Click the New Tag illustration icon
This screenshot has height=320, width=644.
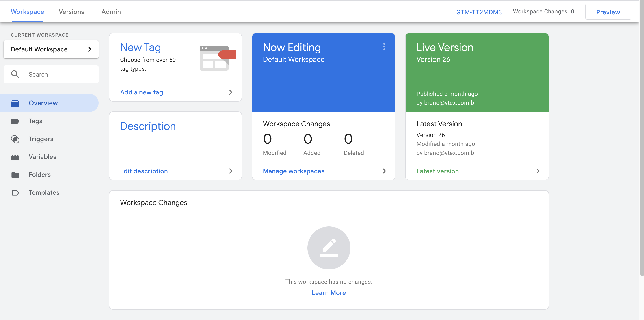(218, 58)
